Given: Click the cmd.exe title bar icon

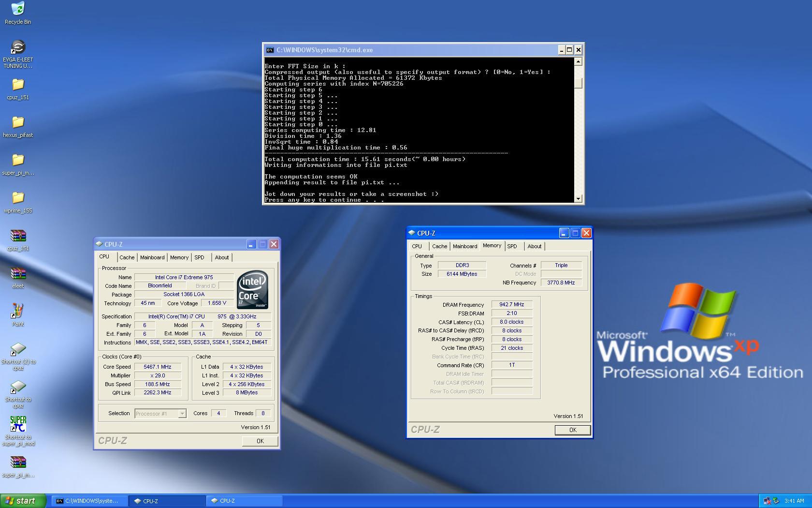Looking at the screenshot, I should coord(270,50).
